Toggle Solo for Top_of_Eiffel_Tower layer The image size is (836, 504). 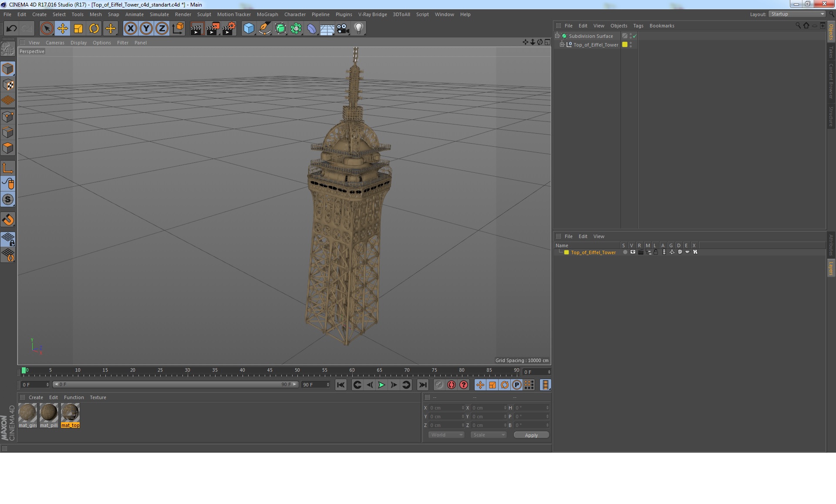625,252
